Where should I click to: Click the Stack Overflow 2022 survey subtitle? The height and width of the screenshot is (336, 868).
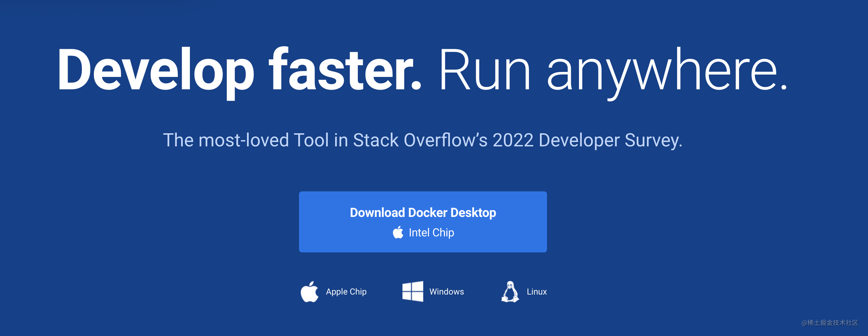[x=423, y=140]
